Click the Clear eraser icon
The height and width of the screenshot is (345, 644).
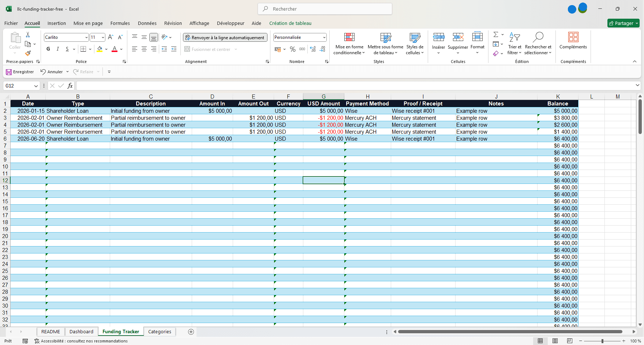[x=496, y=53]
